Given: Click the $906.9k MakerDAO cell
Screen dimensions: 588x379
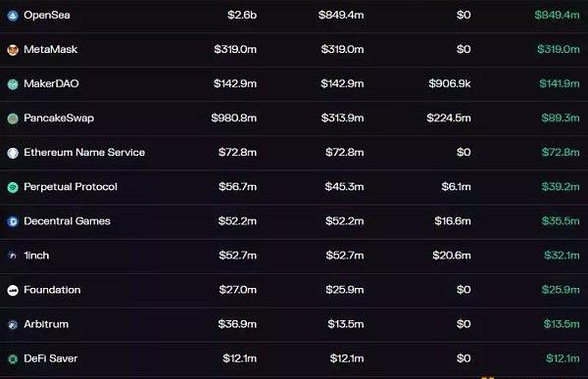Looking at the screenshot, I should click(450, 83).
